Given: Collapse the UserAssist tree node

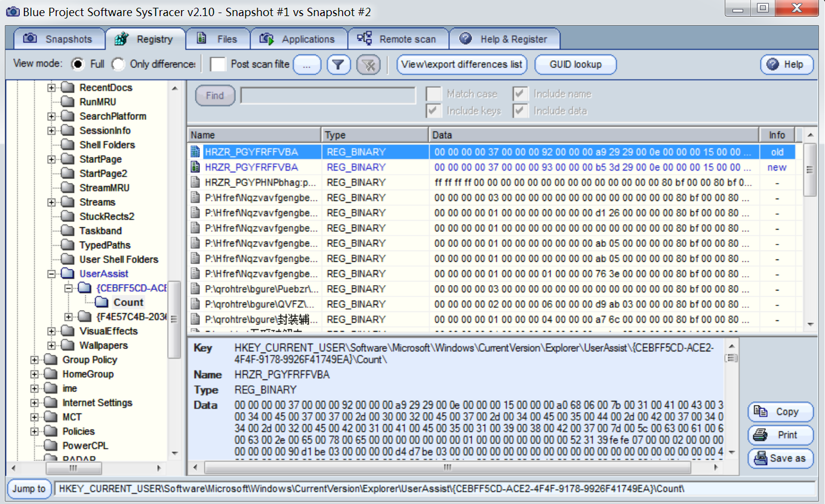Looking at the screenshot, I should [51, 274].
